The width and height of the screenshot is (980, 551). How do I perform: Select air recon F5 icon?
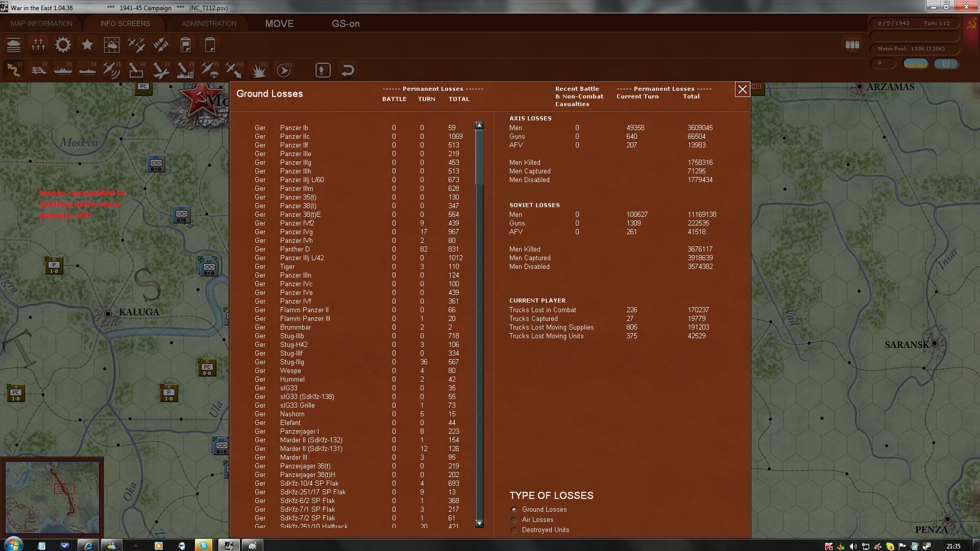tap(112, 70)
